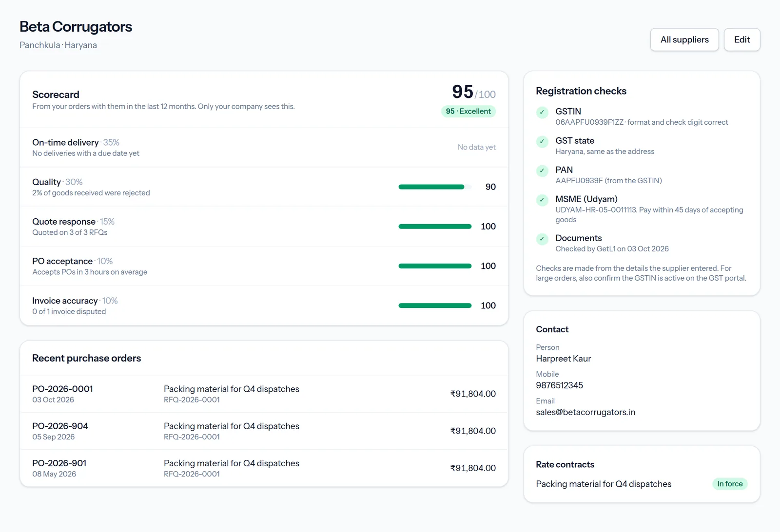The width and height of the screenshot is (780, 532).
Task: Click the UDYAM-HR-05-0011113 registration text
Action: tap(596, 210)
